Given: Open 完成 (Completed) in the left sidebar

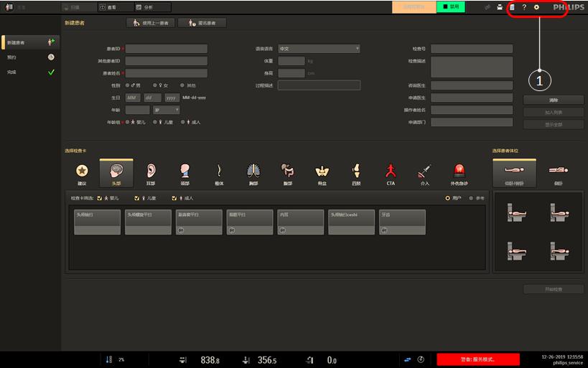Looking at the screenshot, I should (30, 72).
